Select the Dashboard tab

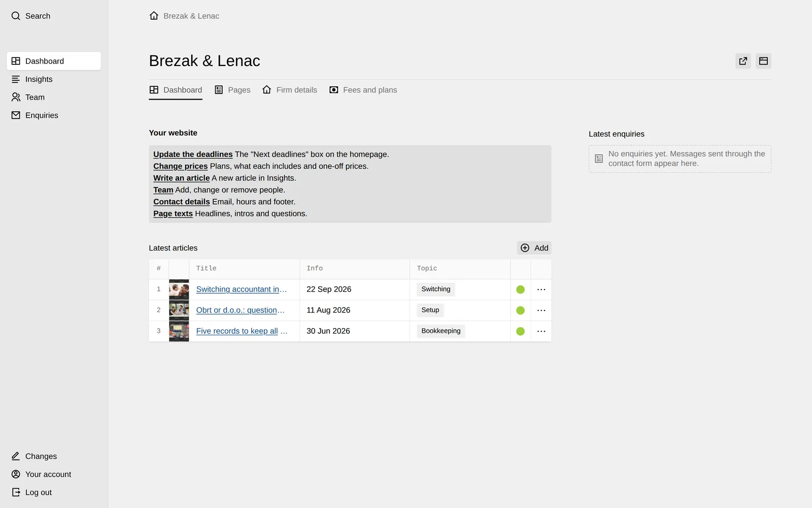[176, 90]
